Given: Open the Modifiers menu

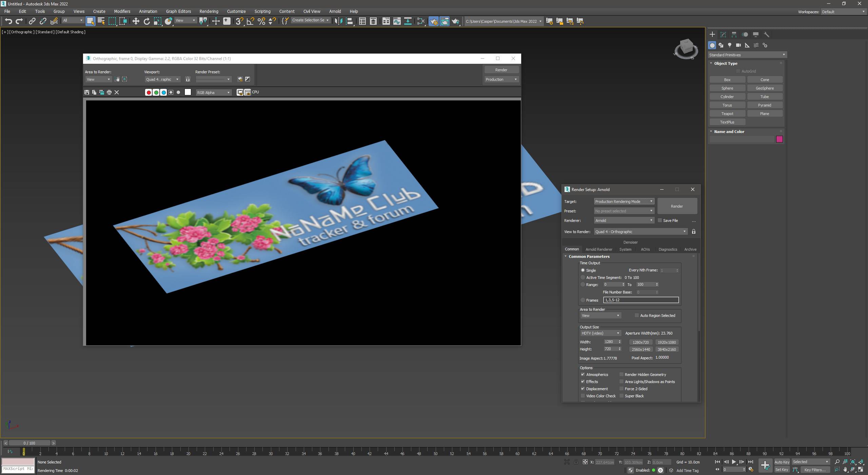Looking at the screenshot, I should (x=122, y=11).
